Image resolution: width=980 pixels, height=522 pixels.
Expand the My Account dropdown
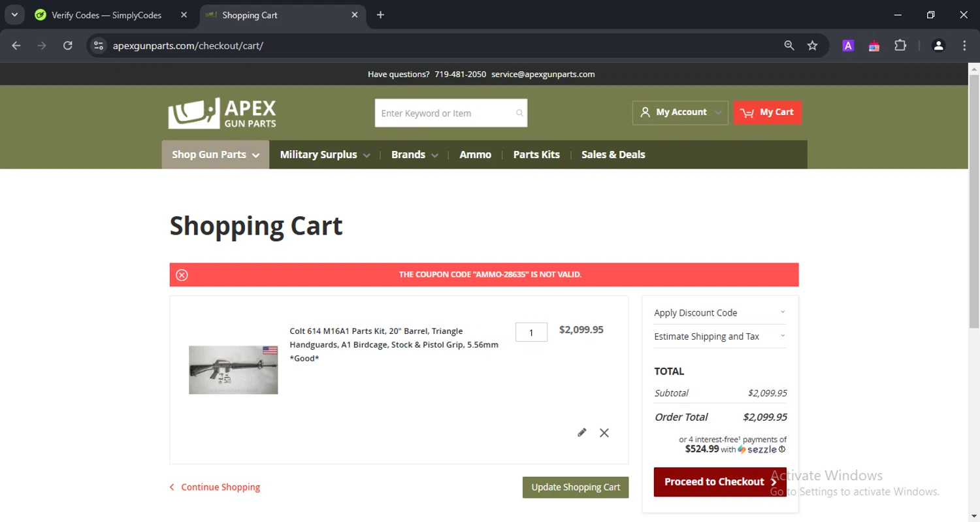(680, 112)
